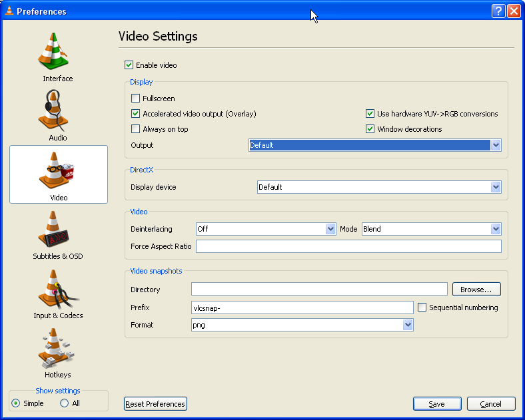Close the Preferences window

click(x=514, y=11)
